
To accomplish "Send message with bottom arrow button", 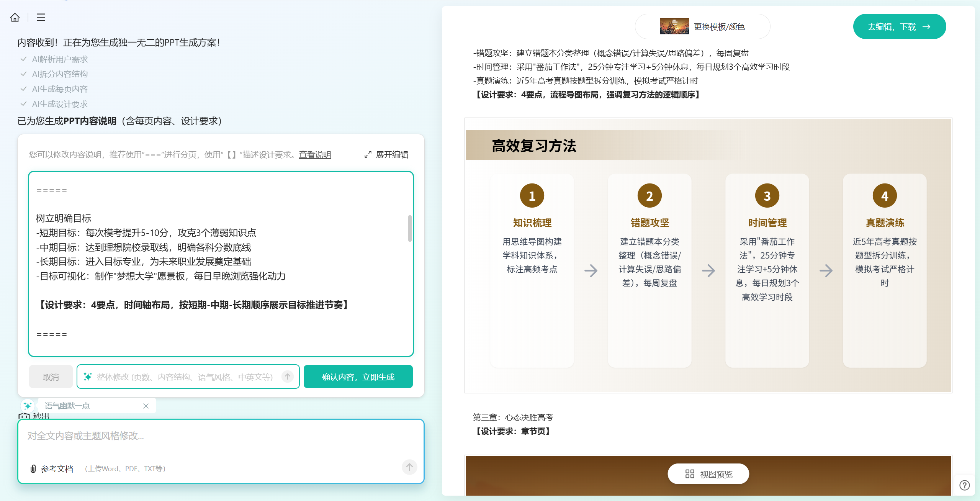I will (x=409, y=467).
